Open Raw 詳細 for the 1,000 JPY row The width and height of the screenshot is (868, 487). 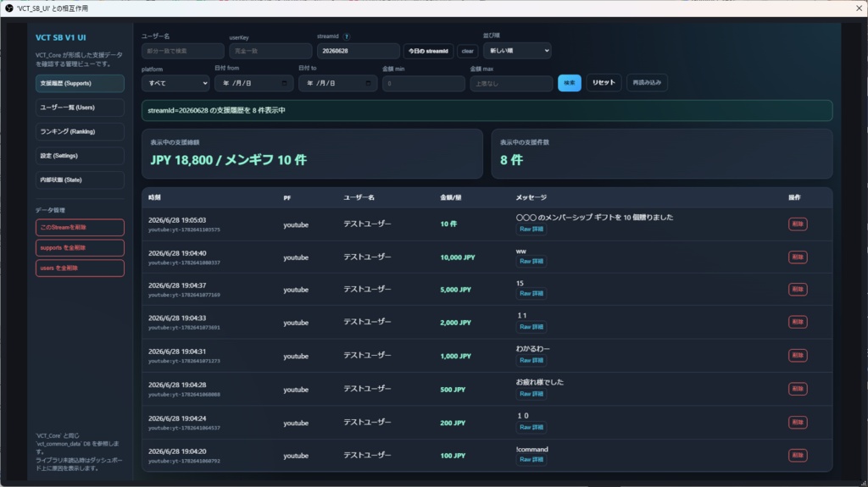[531, 360]
